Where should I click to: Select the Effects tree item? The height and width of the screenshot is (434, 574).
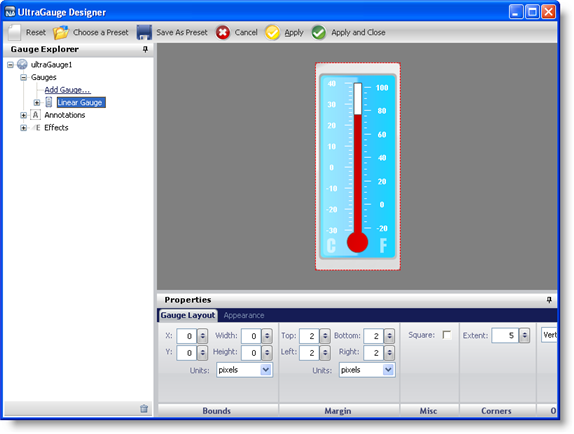pyautogui.click(x=56, y=128)
